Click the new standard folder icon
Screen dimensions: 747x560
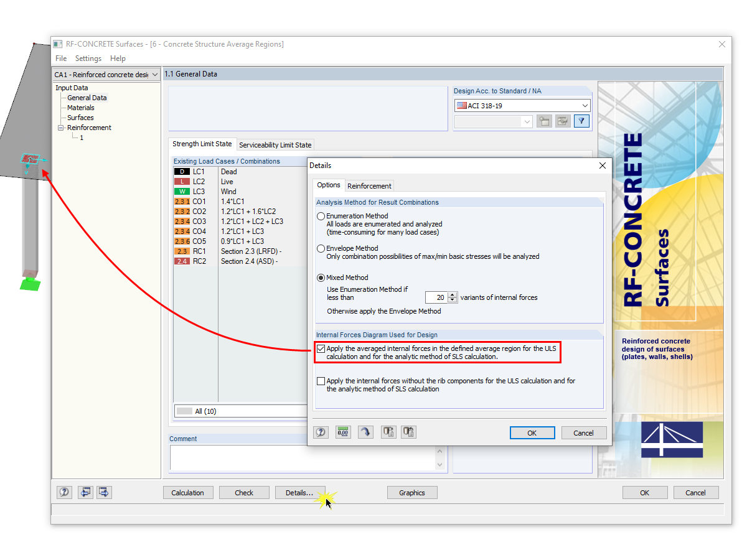544,121
